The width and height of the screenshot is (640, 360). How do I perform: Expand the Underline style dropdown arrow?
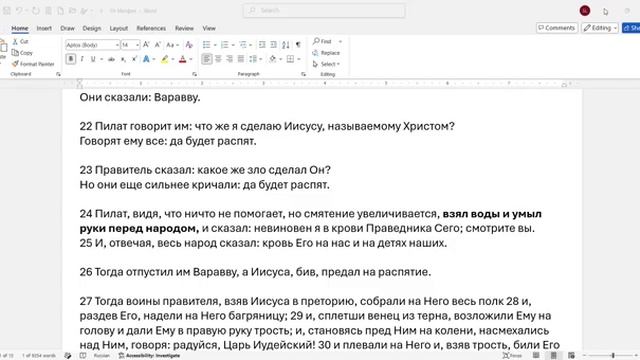[101, 60]
